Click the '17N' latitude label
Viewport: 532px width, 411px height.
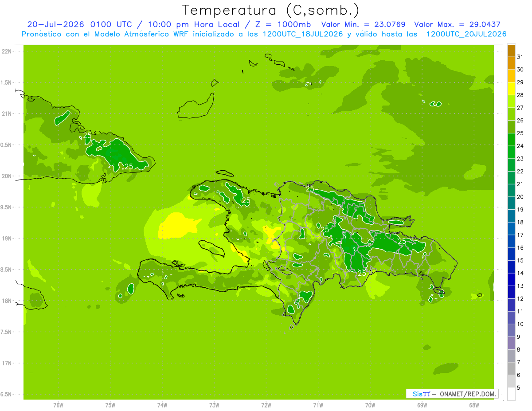pyautogui.click(x=7, y=364)
